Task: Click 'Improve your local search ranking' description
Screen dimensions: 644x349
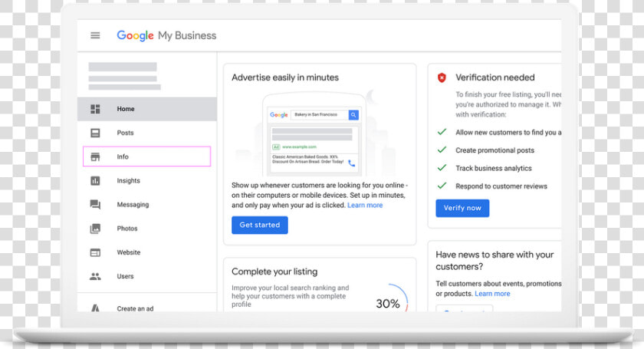Action: click(291, 296)
